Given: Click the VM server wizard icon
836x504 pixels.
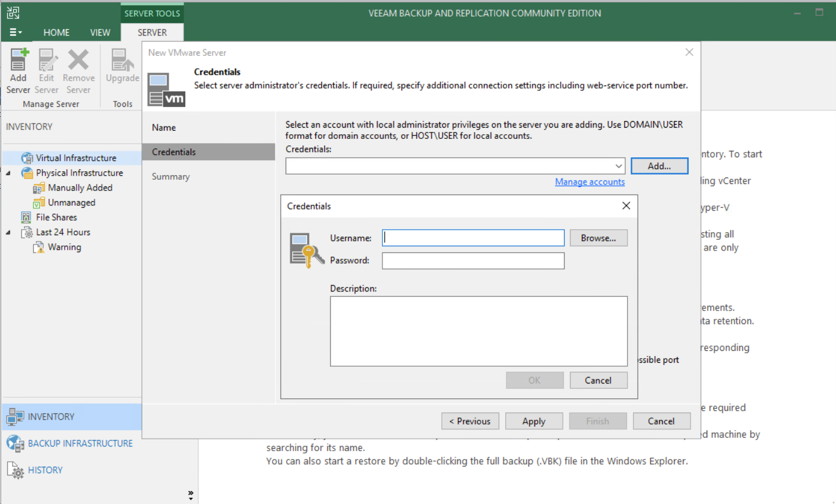Looking at the screenshot, I should [x=166, y=90].
